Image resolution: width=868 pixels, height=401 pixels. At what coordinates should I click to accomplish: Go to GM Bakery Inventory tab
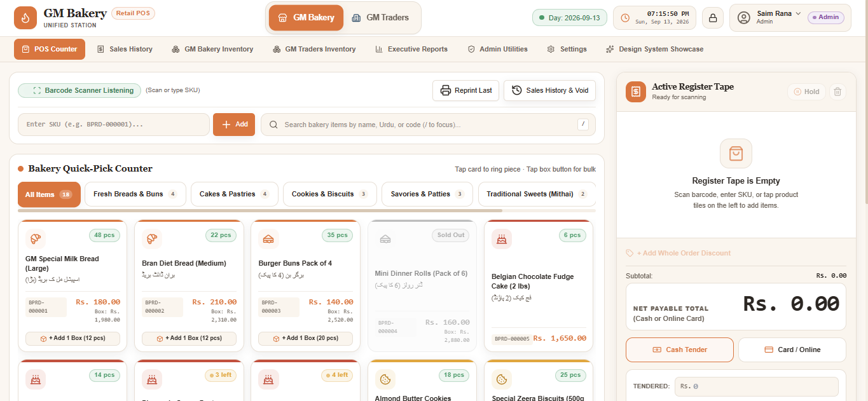pos(212,49)
